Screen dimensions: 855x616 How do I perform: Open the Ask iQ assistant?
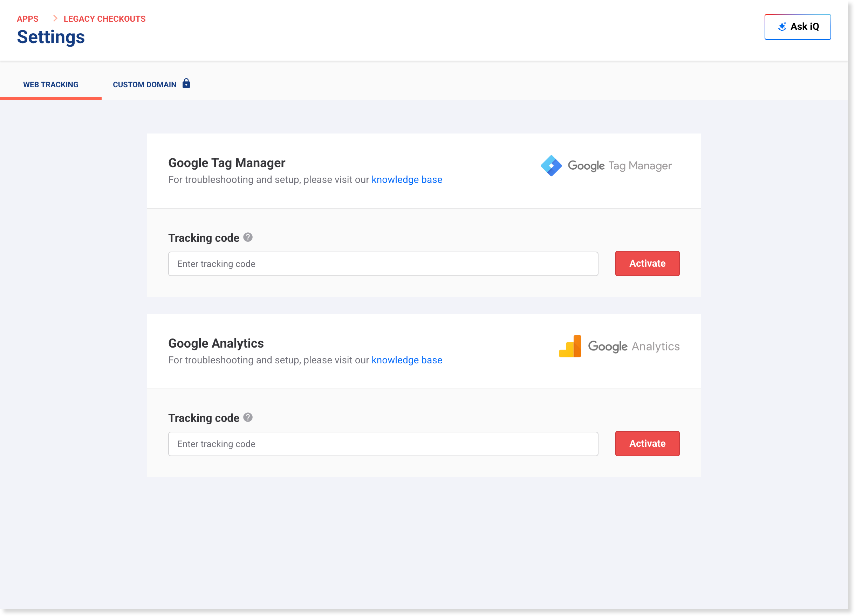coord(797,27)
